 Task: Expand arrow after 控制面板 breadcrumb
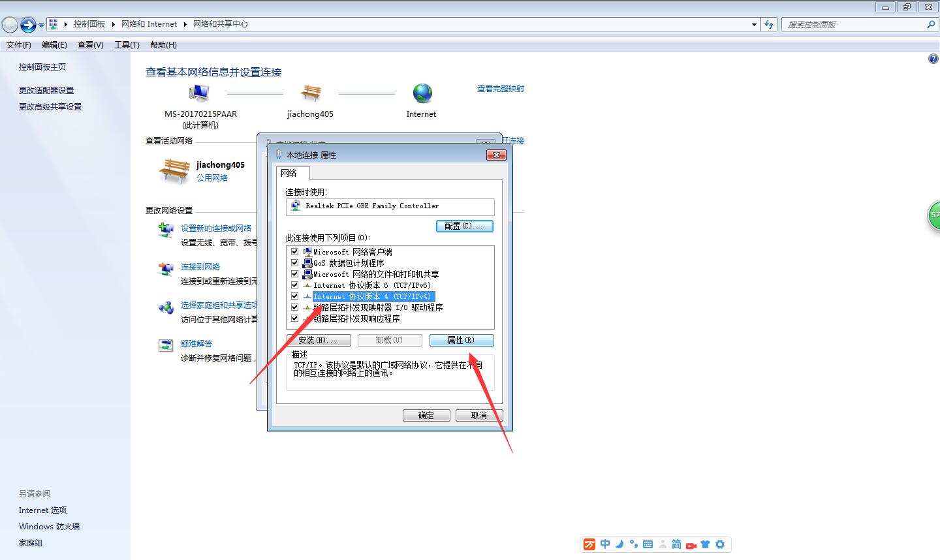pyautogui.click(x=113, y=24)
